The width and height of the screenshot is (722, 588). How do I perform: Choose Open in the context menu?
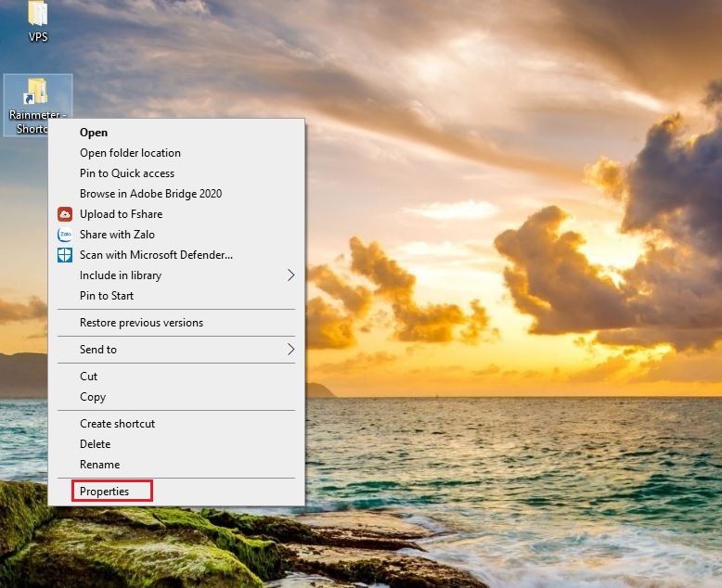[x=176, y=133]
